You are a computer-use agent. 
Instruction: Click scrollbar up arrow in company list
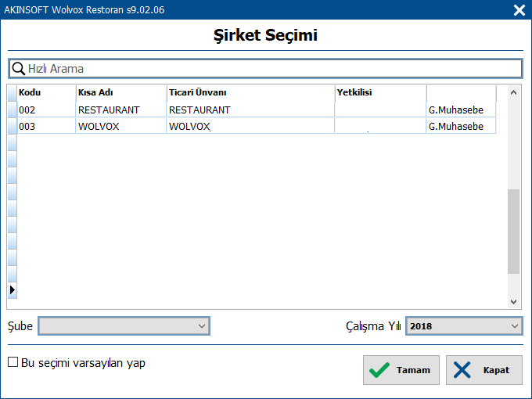[x=513, y=92]
